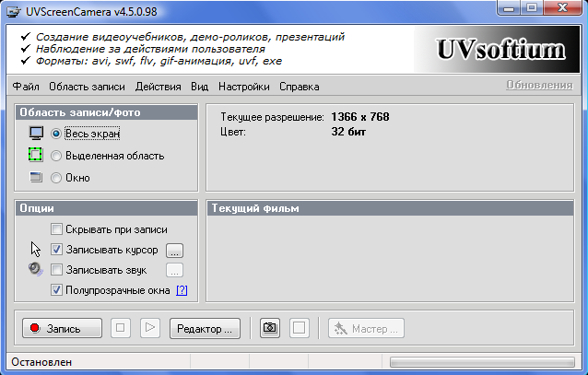
Task: Open the Редактор editor button
Action: (206, 328)
